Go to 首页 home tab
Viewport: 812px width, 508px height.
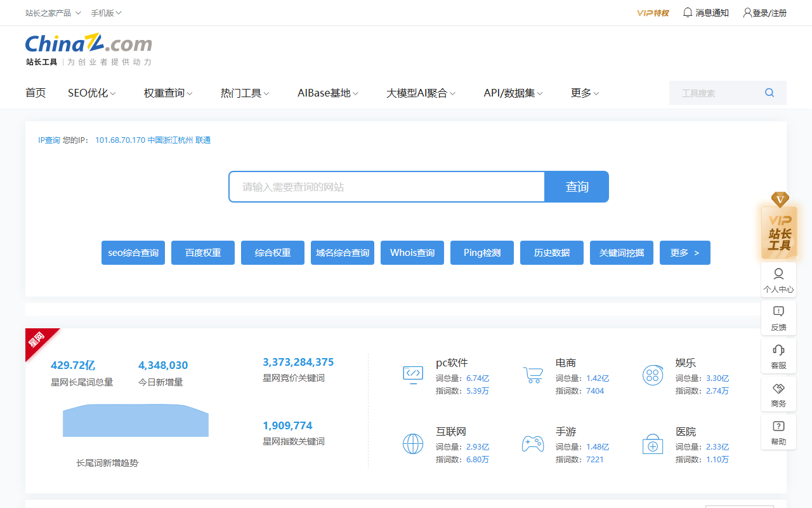tap(36, 93)
